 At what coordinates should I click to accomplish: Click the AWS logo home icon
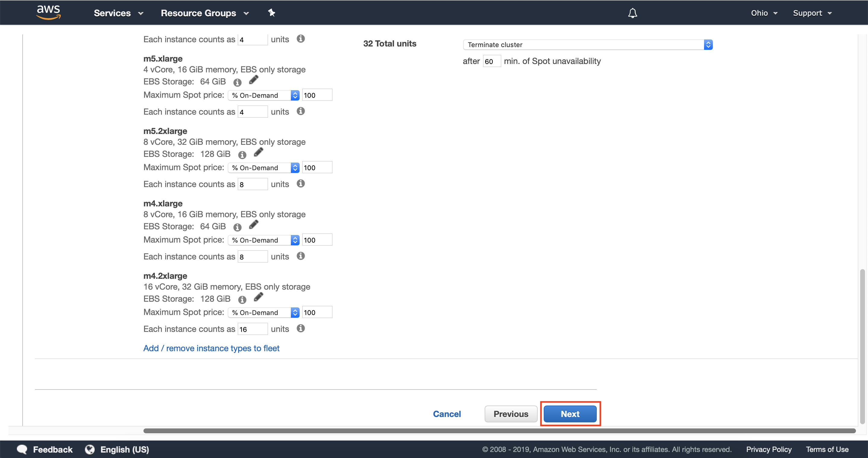pyautogui.click(x=49, y=12)
